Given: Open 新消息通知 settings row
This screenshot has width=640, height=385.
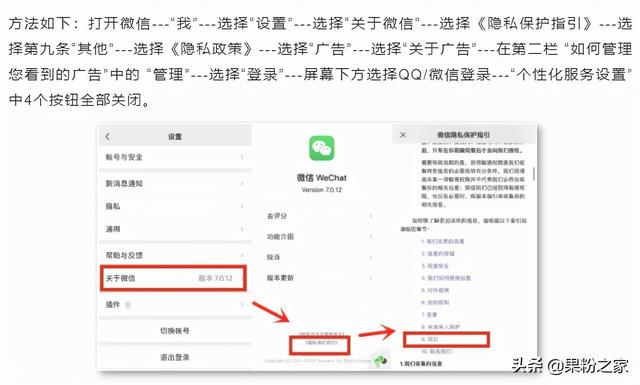Looking at the screenshot, I should (x=175, y=183).
